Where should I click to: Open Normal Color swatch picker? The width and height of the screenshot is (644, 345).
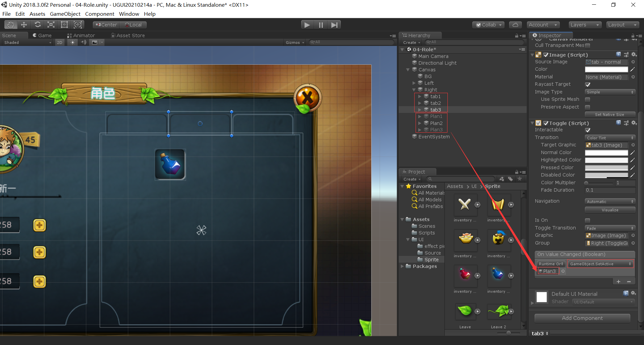tap(606, 153)
